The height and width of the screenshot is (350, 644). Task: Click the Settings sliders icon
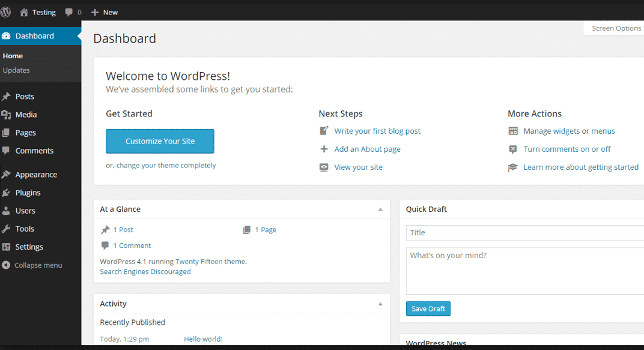pyautogui.click(x=6, y=247)
